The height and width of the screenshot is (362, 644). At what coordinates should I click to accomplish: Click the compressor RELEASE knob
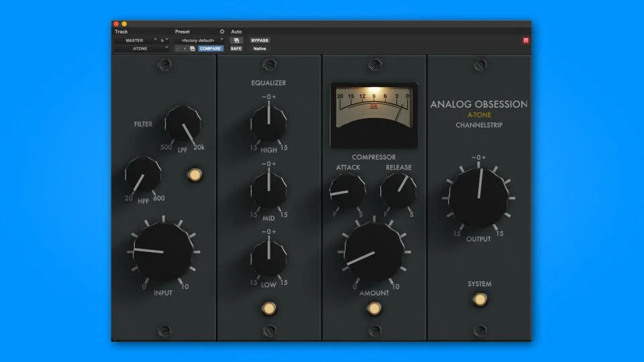[398, 191]
